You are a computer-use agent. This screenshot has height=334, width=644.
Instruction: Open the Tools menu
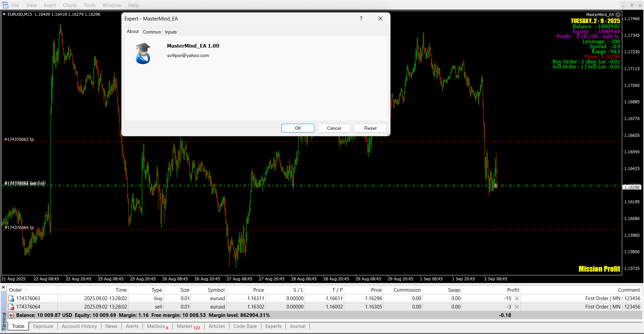pyautogui.click(x=90, y=5)
